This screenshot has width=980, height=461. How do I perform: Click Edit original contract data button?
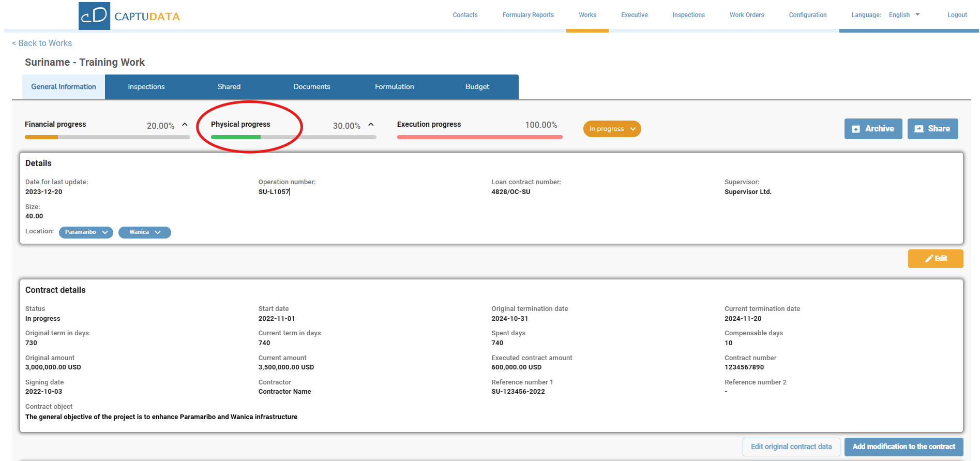click(791, 447)
